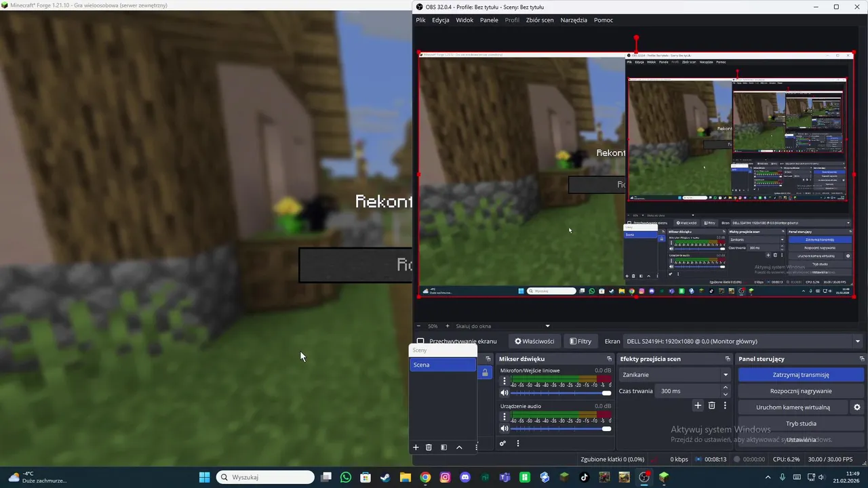Undock the Mikser dźwięku panel

point(609,359)
